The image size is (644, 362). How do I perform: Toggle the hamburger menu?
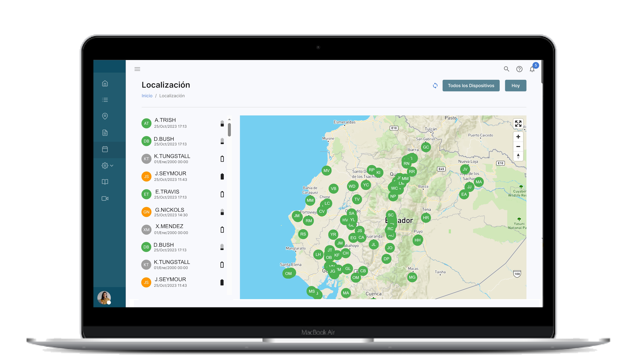click(137, 69)
